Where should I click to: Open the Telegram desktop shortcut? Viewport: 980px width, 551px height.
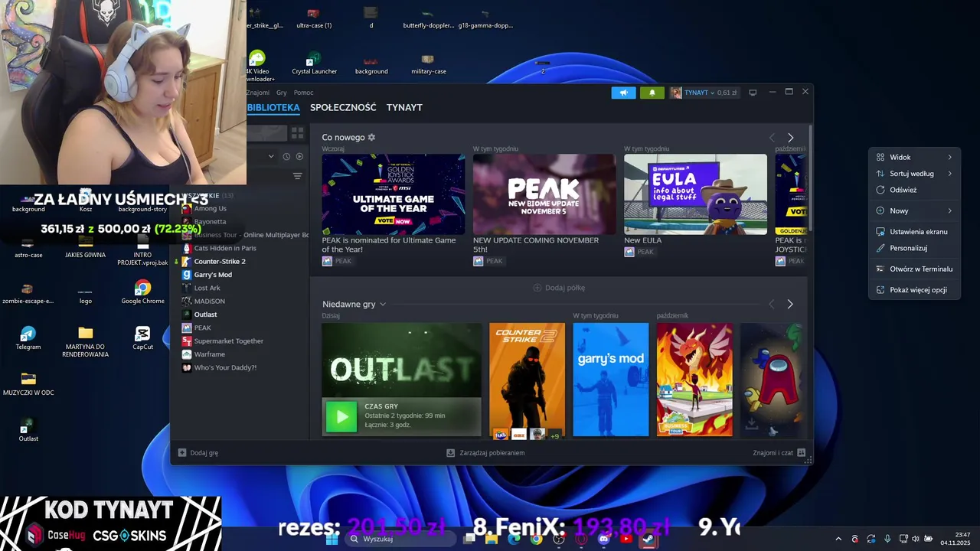[x=28, y=338]
